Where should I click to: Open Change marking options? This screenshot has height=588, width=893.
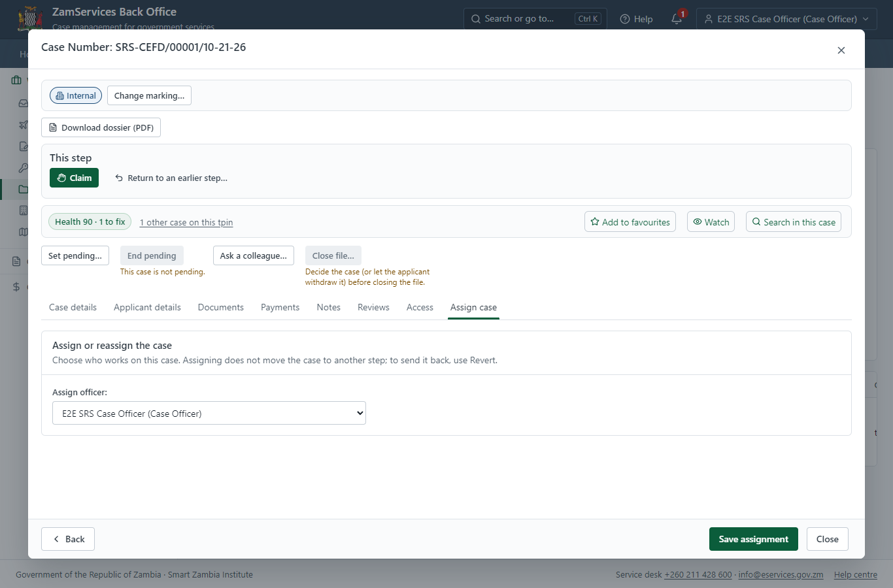pyautogui.click(x=149, y=95)
